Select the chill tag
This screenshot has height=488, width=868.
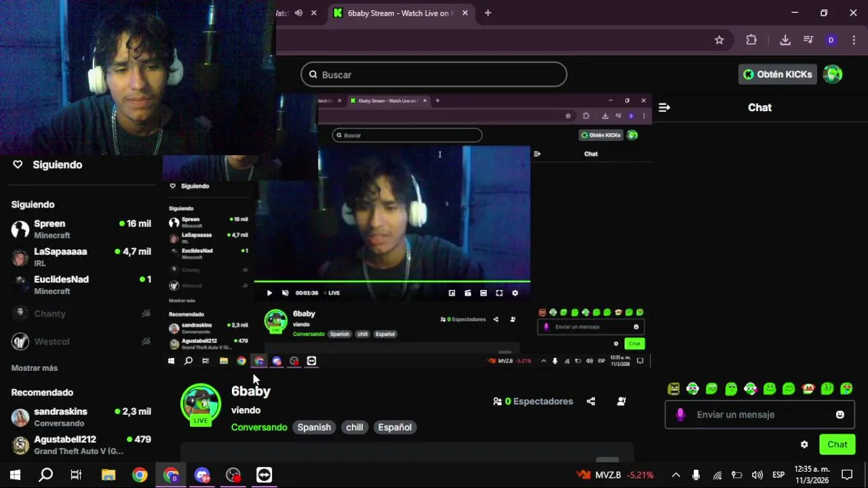click(x=355, y=427)
